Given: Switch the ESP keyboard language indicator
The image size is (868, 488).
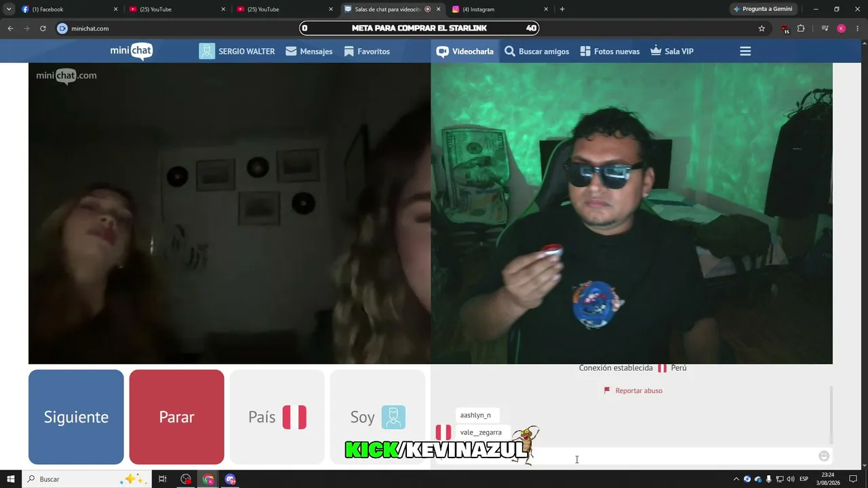Looking at the screenshot, I should click(x=804, y=479).
